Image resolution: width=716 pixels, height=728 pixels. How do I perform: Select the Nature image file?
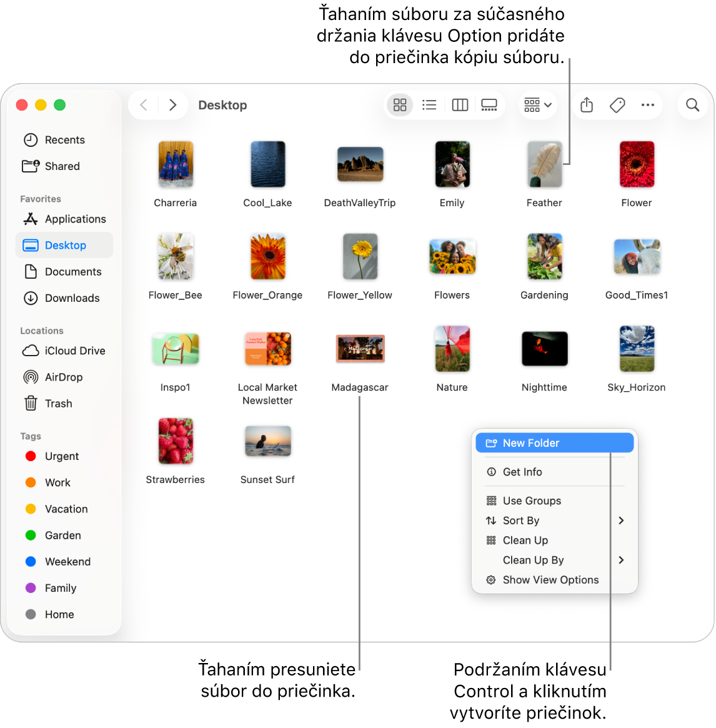(x=452, y=349)
